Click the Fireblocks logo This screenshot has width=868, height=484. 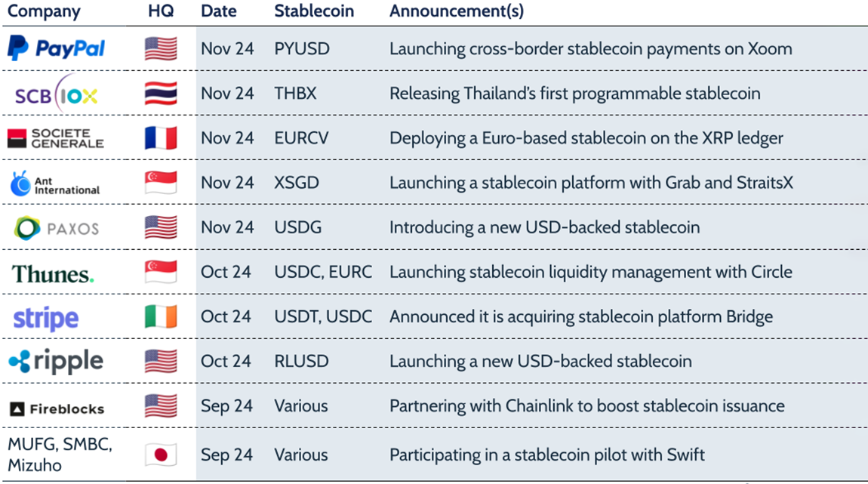pyautogui.click(x=57, y=408)
